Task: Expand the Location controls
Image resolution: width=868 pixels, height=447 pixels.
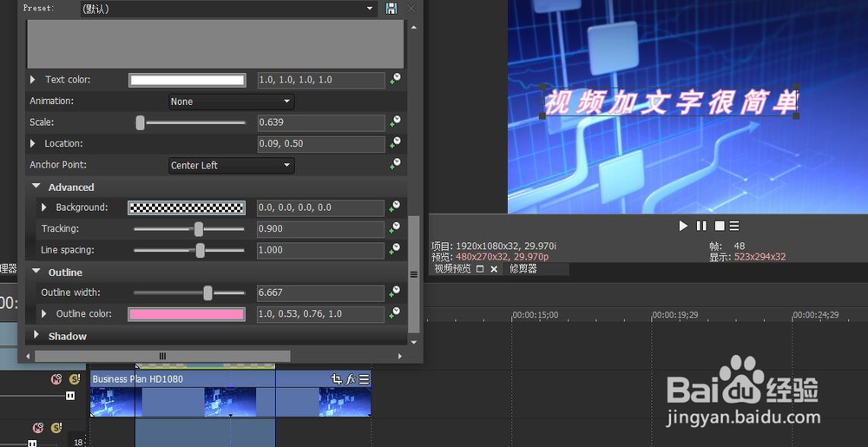Action: coord(33,143)
